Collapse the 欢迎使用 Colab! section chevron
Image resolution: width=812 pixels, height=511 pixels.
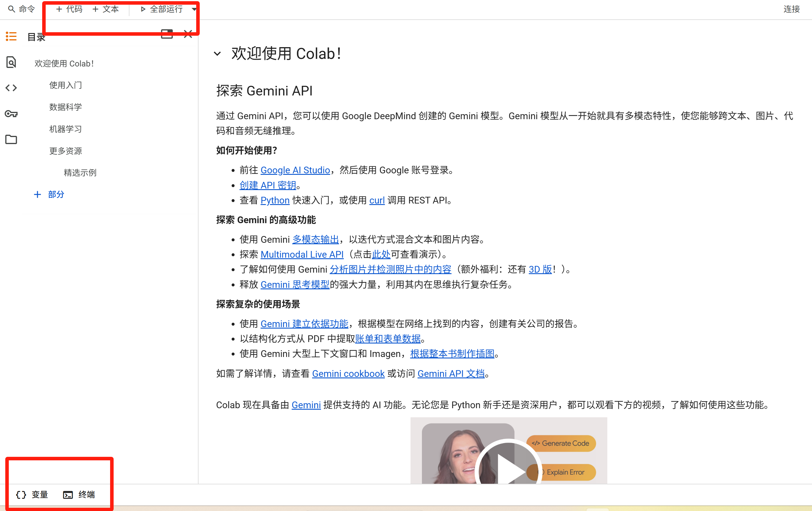(x=218, y=54)
